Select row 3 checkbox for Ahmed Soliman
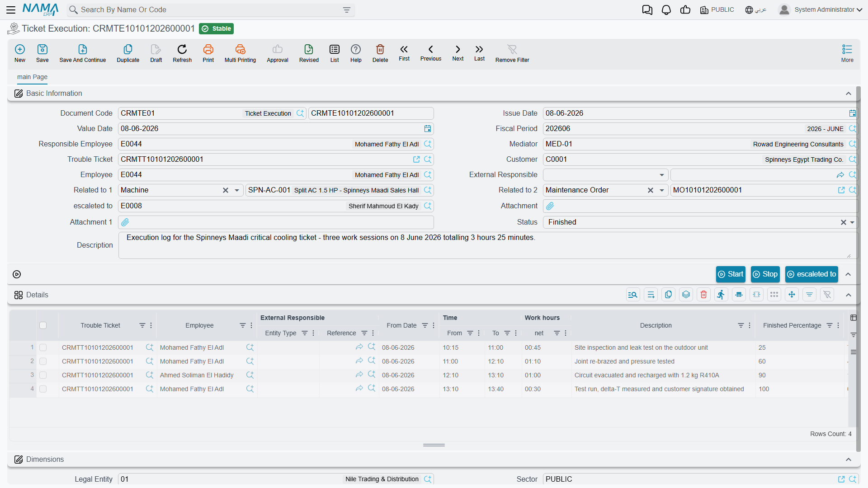Image resolution: width=868 pixels, height=488 pixels. coord(43,375)
